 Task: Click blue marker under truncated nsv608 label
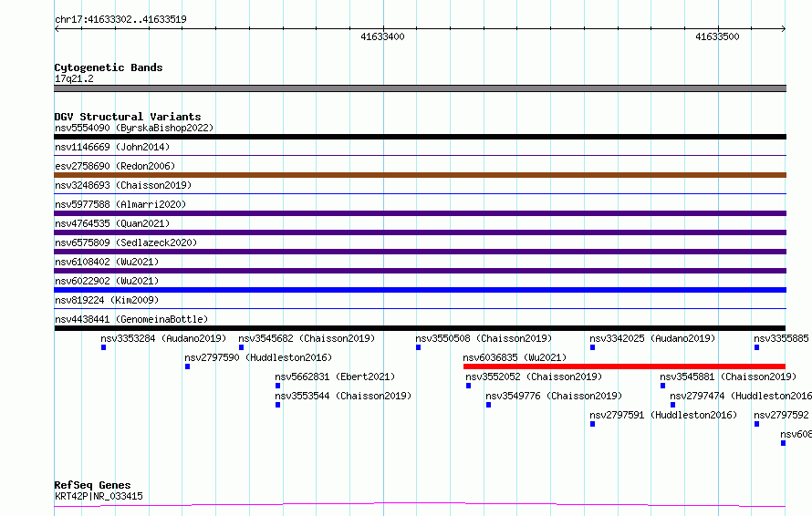[784, 443]
